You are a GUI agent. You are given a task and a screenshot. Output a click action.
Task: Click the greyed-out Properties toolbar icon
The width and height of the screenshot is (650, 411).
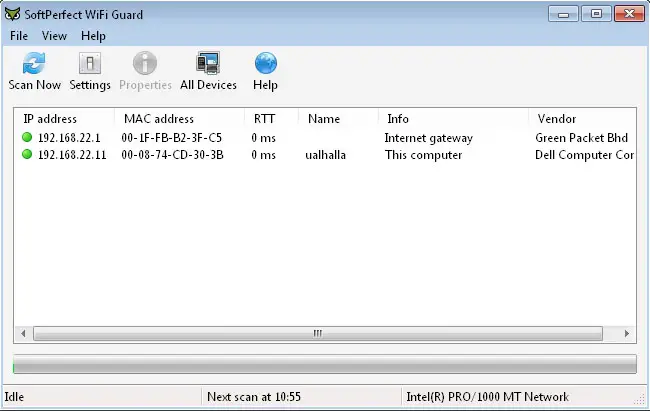[145, 63]
